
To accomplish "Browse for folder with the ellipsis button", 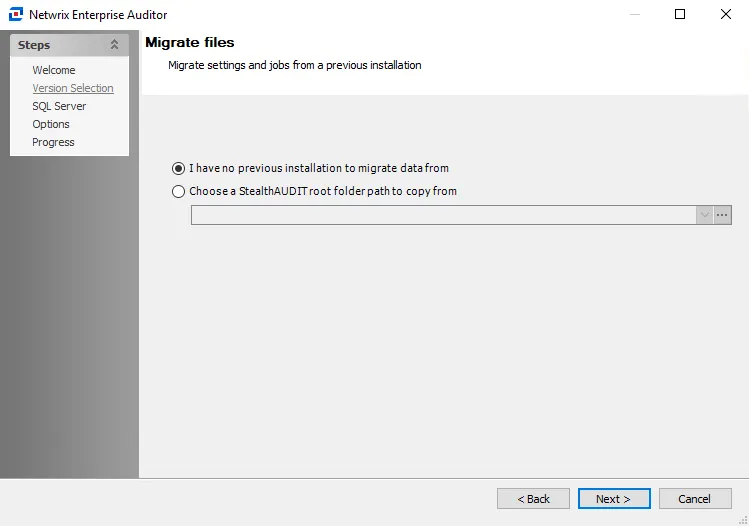I will click(722, 215).
